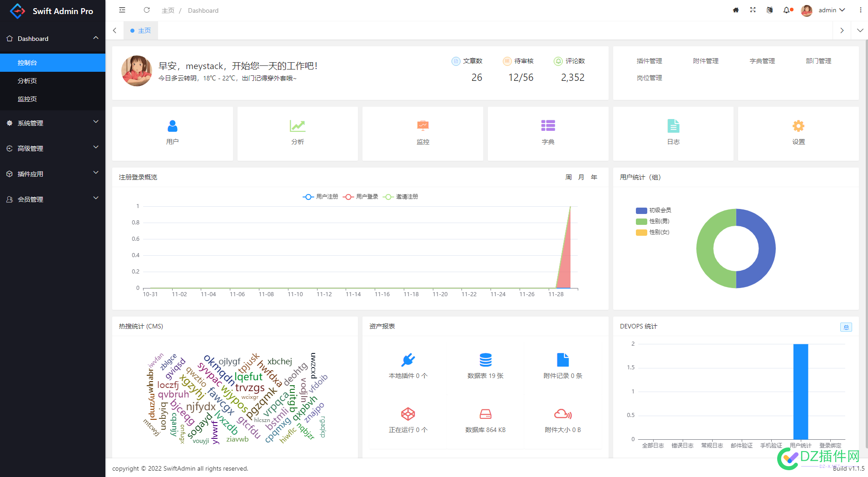Click the green donut chart segment
The width and height of the screenshot is (868, 477).
(x=705, y=248)
